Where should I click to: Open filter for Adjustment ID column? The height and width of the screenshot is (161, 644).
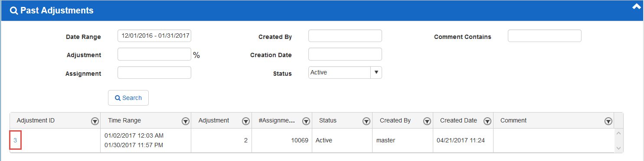(95, 121)
